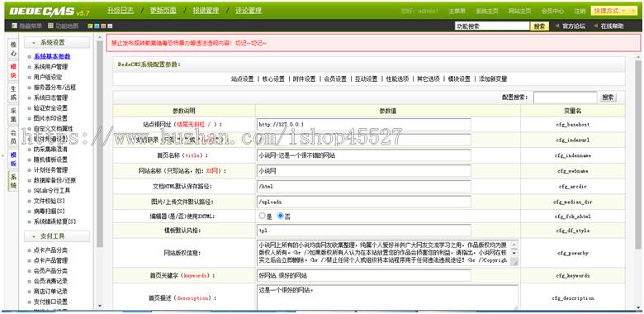Click the yellow 搜索 button in top bar
The height and width of the screenshot is (314, 644).
540,26
